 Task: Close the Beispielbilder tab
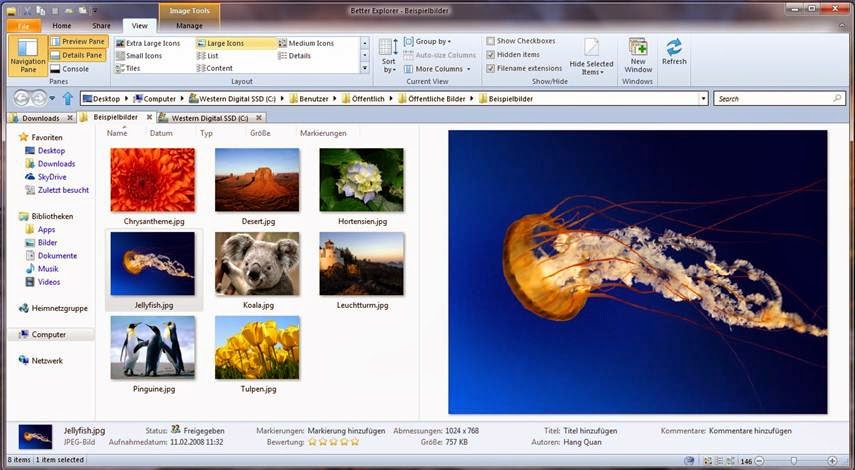pyautogui.click(x=149, y=117)
